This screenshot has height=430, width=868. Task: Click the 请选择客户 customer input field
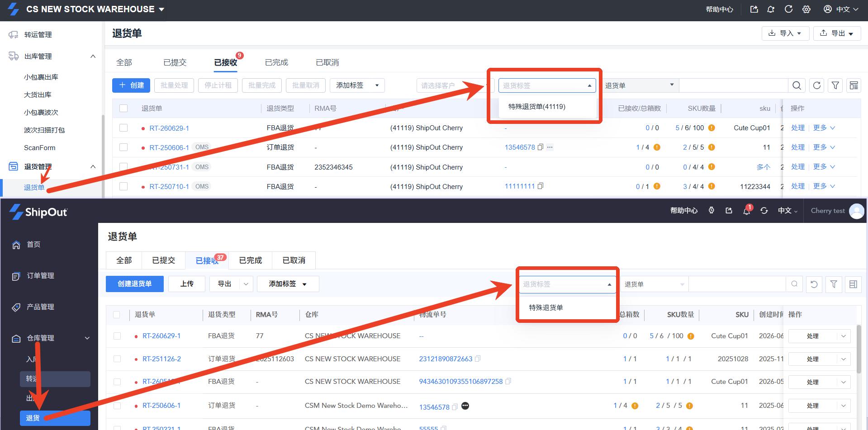(455, 85)
